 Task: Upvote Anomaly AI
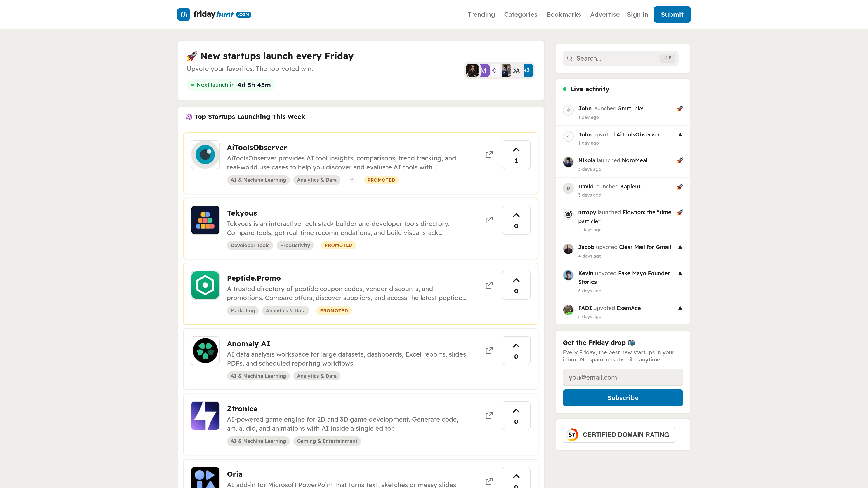coord(516,351)
